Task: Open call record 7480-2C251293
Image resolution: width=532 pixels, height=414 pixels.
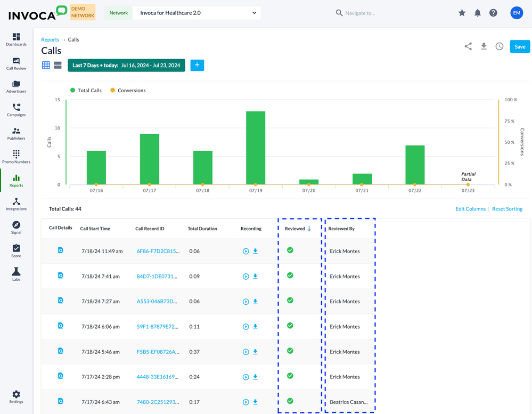Action: point(158,402)
